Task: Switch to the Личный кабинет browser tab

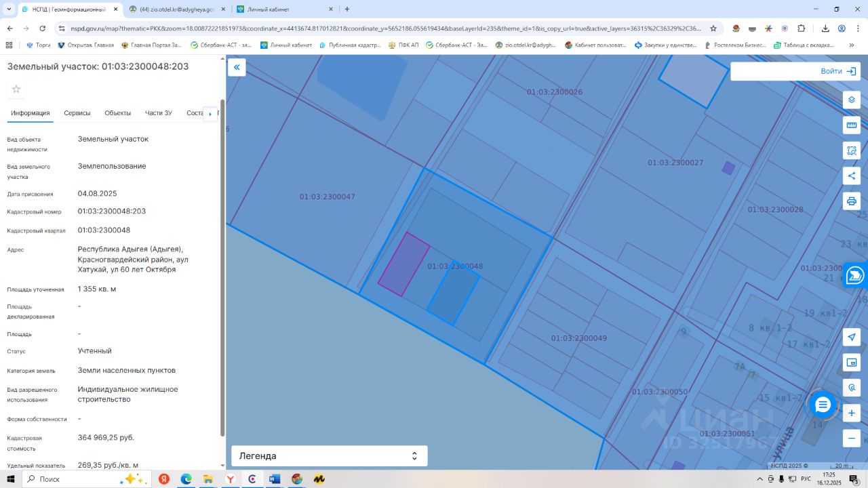Action: click(x=285, y=9)
